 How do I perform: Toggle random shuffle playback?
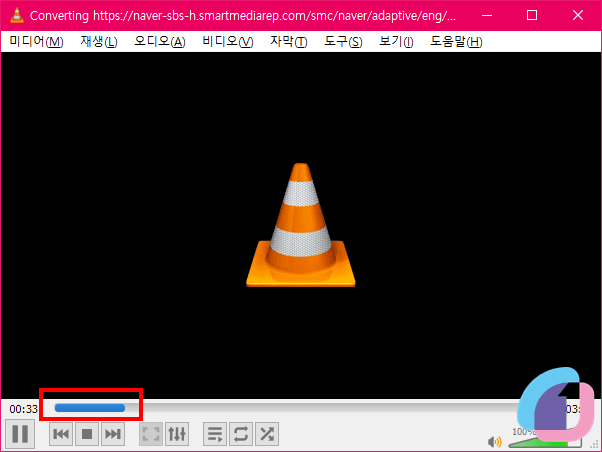pyautogui.click(x=267, y=434)
